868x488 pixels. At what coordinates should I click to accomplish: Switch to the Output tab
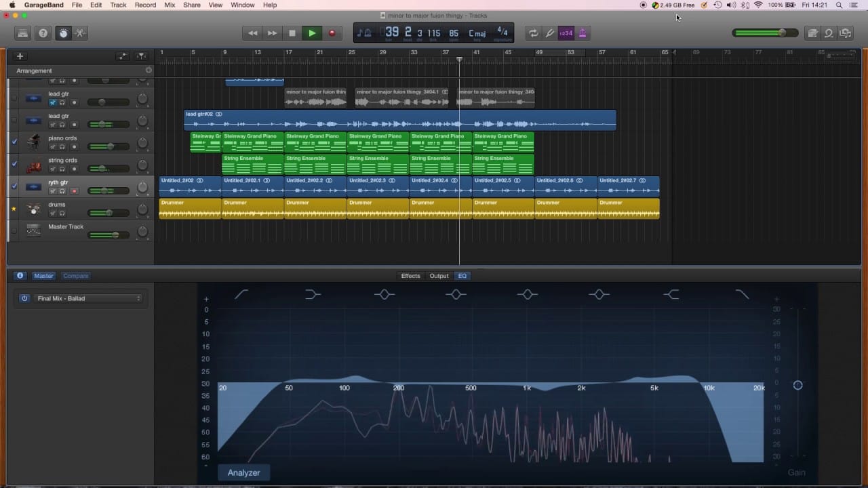(439, 276)
